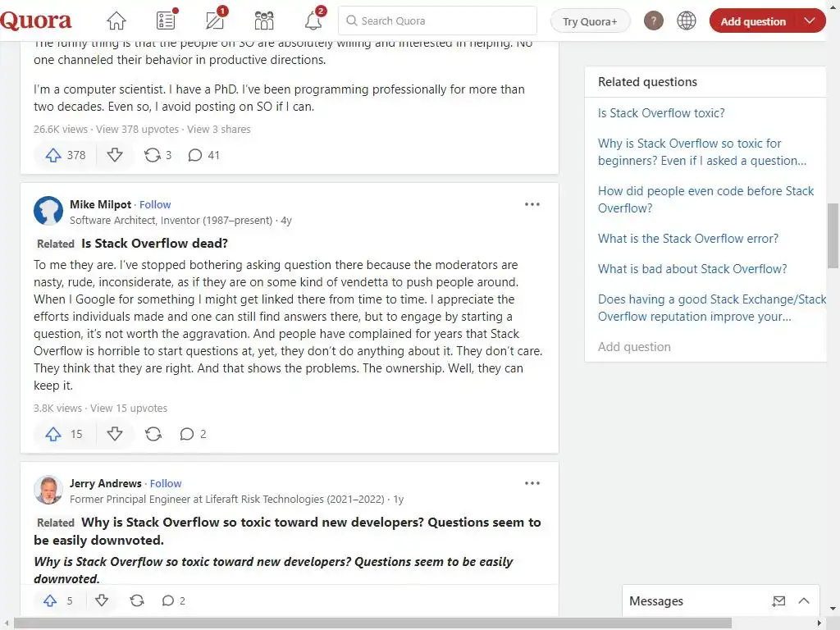The image size is (840, 630).
Task: Open 'Why is Stack Overflow so toxic toward new developers' question
Action: click(x=287, y=531)
